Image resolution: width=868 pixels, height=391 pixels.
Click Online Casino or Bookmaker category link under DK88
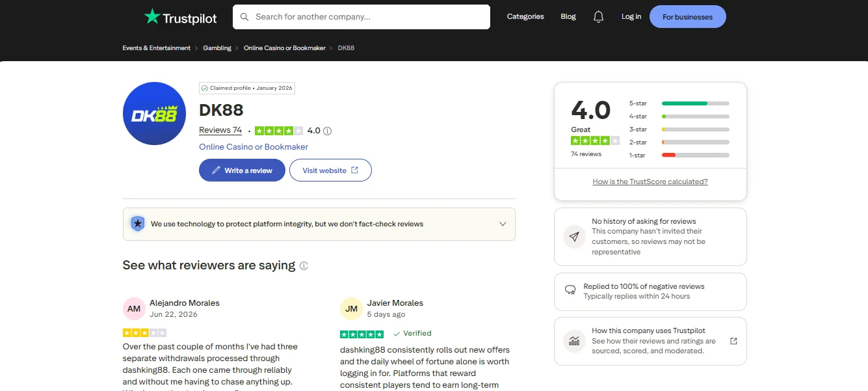click(x=254, y=147)
